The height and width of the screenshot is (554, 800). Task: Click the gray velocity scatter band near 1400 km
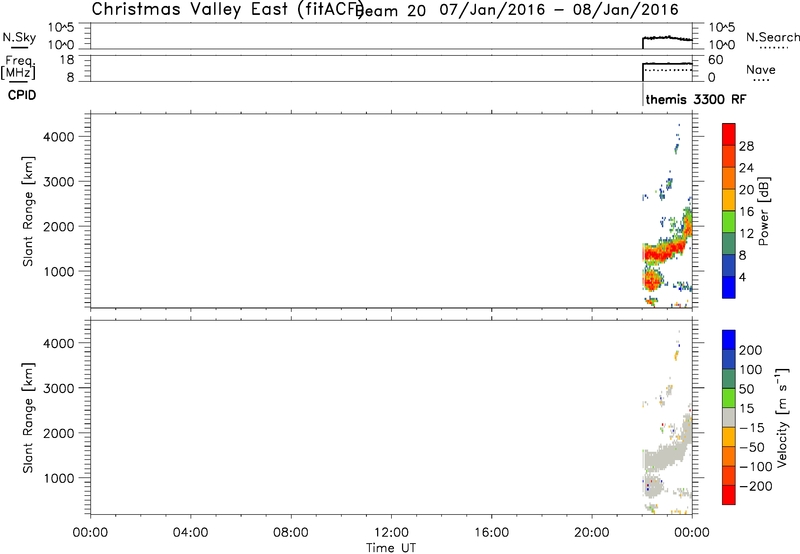click(x=663, y=458)
